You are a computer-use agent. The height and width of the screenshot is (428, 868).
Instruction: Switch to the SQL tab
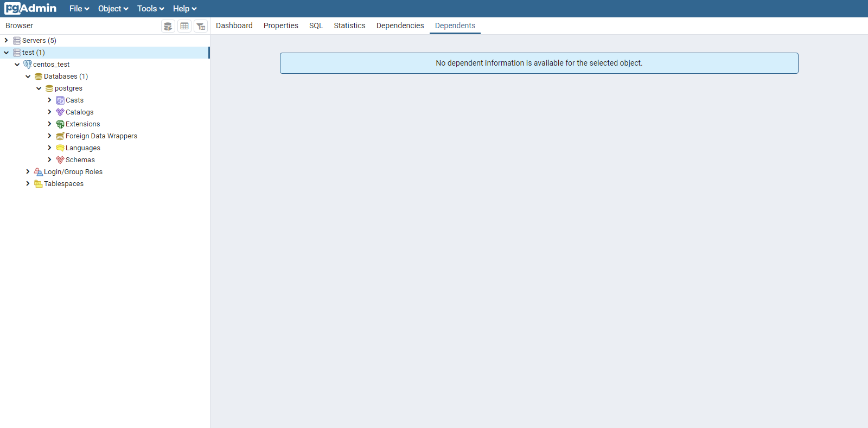tap(316, 25)
